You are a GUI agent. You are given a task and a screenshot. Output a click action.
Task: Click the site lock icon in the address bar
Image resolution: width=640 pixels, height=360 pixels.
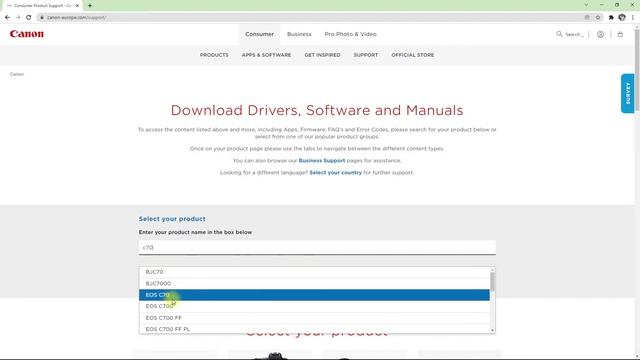[42, 17]
